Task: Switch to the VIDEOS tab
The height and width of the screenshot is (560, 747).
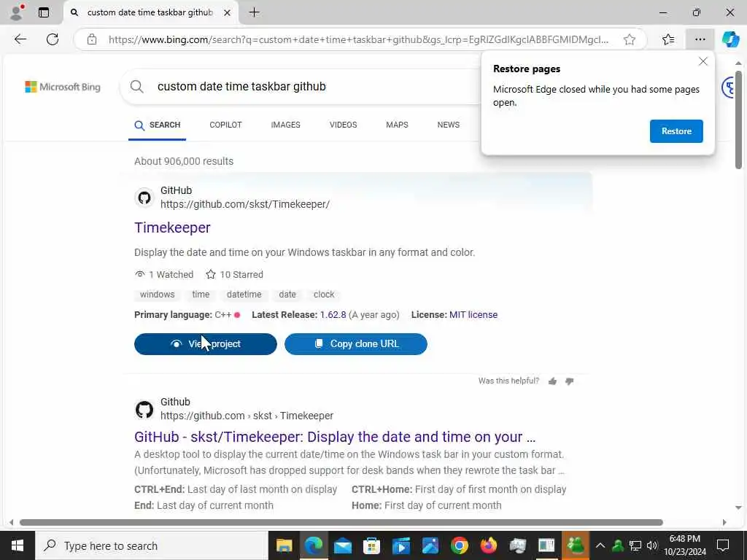Action: point(343,125)
